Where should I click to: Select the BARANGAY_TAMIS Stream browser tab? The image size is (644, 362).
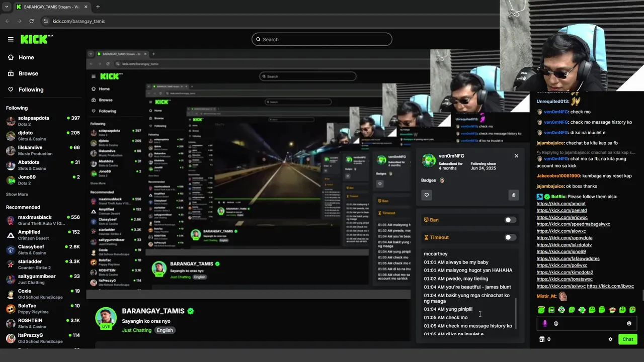point(51,7)
